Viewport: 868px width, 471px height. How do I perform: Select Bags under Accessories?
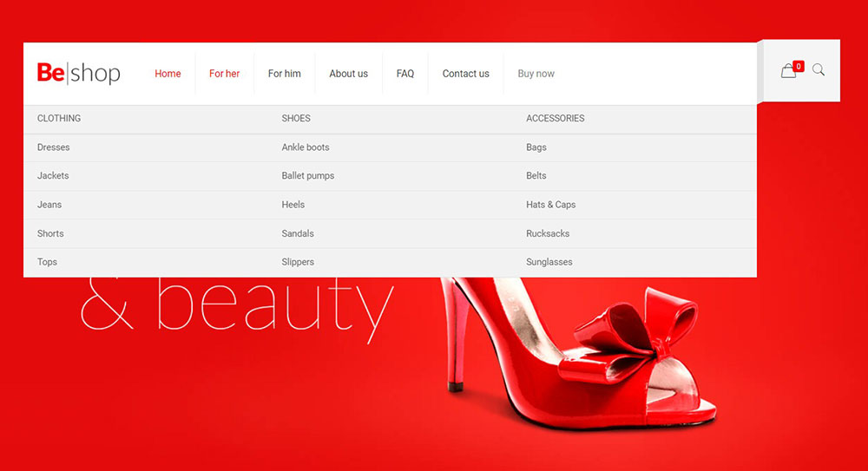click(x=536, y=147)
